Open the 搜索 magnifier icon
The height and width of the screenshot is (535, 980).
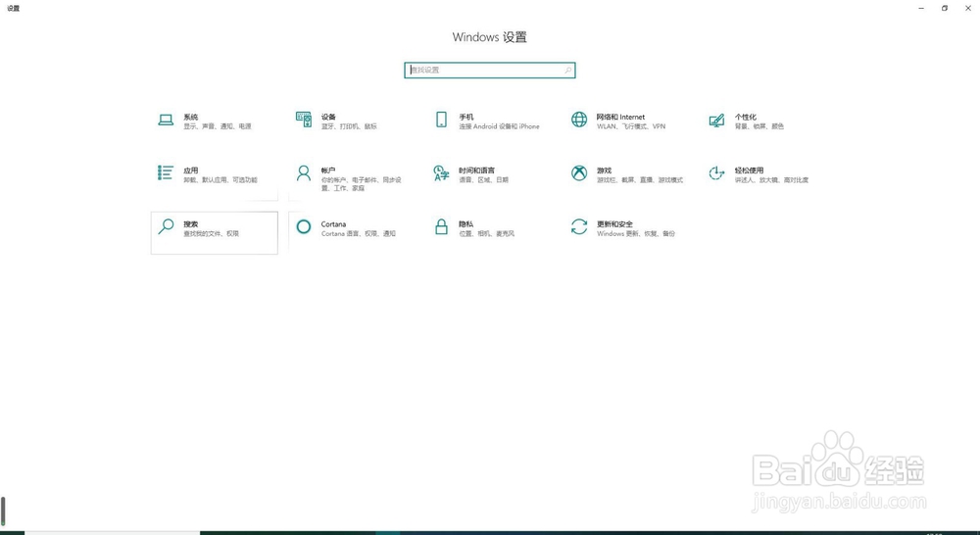[x=166, y=226]
